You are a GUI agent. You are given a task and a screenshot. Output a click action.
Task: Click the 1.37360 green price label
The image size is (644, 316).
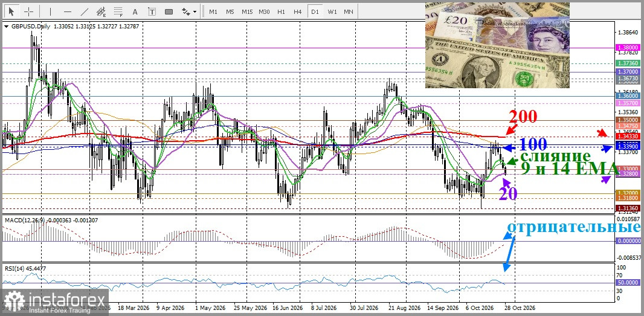(628, 63)
